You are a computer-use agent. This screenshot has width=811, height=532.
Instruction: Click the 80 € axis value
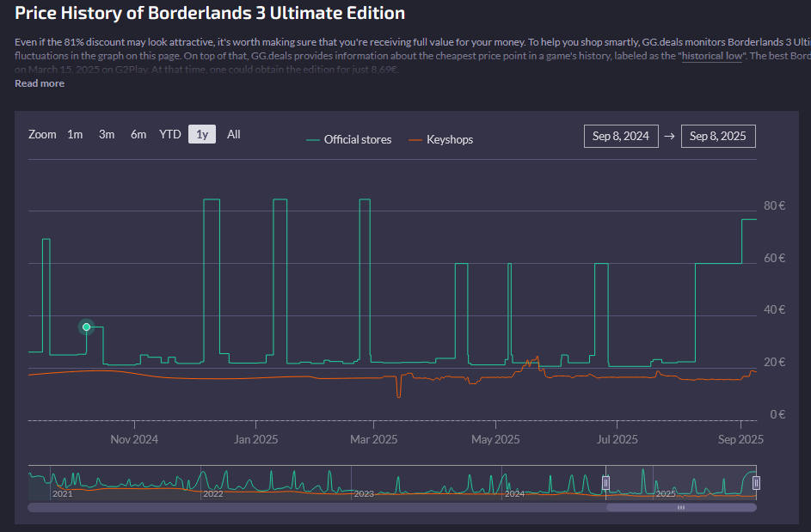pyautogui.click(x=774, y=205)
